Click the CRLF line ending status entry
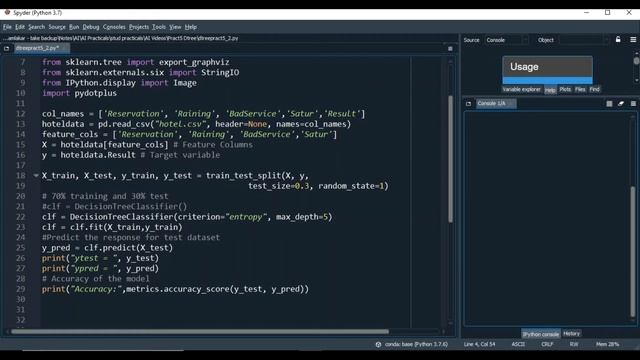 point(547,344)
